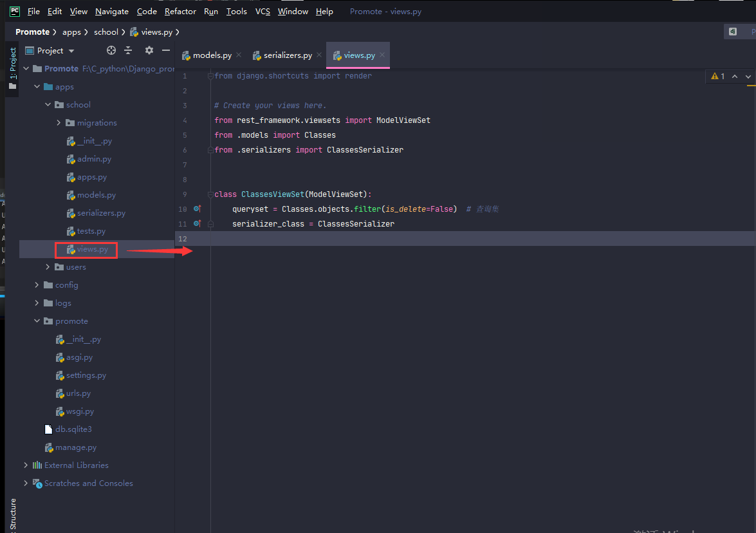Expand the config folder
Viewport: 756px width, 533px height.
click(37, 285)
